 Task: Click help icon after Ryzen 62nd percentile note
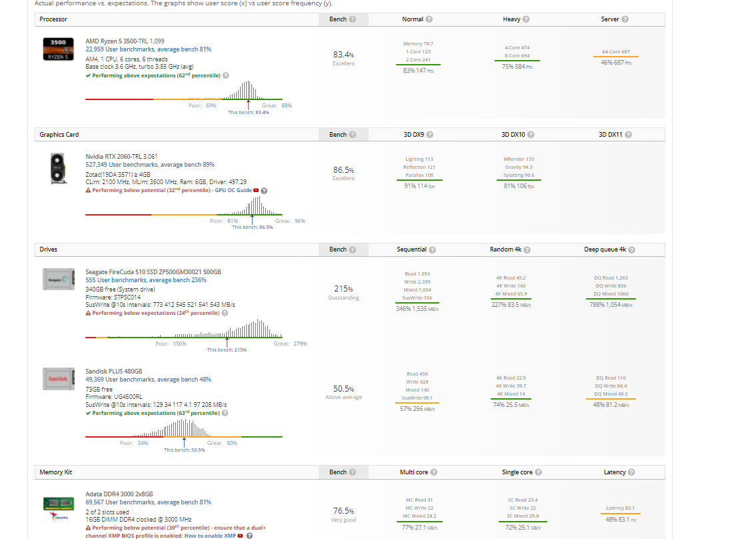tap(225, 75)
